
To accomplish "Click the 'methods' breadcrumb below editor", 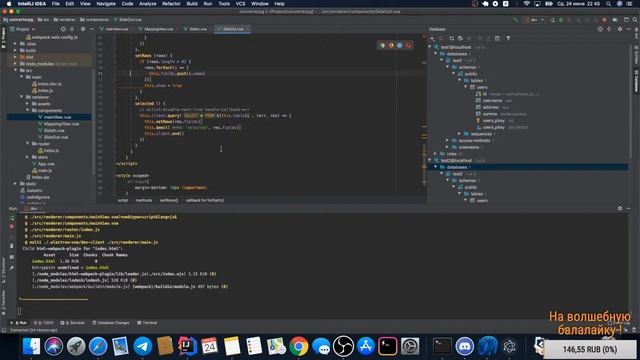I will [x=144, y=200].
